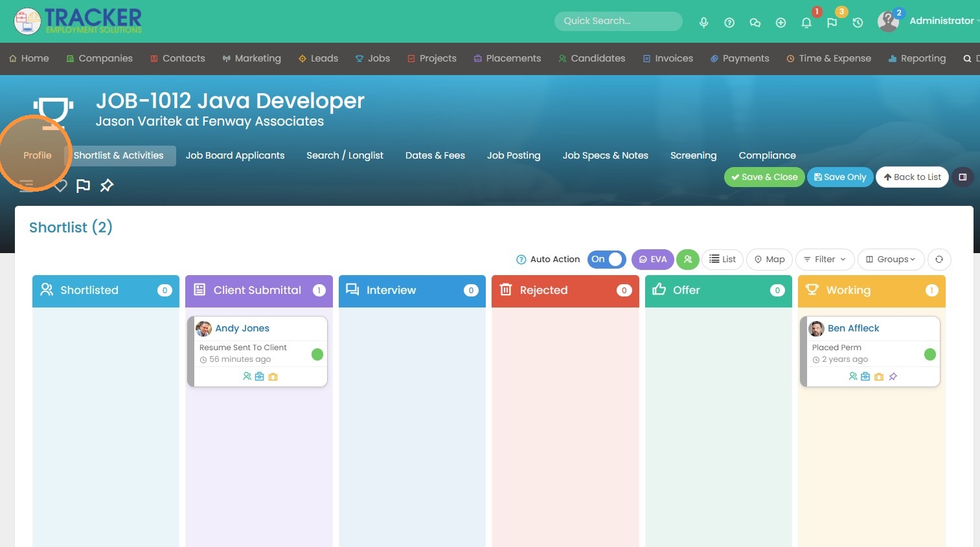Click the Save & Close button

764,177
